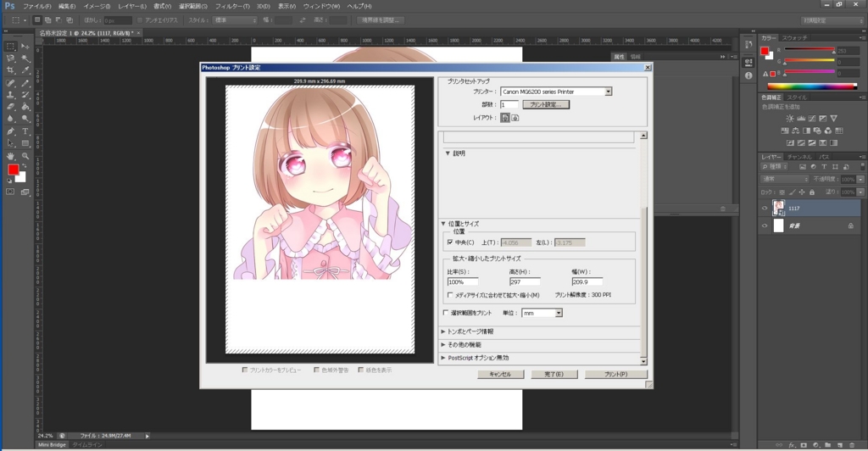Select the Pen tool
Viewport: 868px width, 451px height.
tap(10, 131)
